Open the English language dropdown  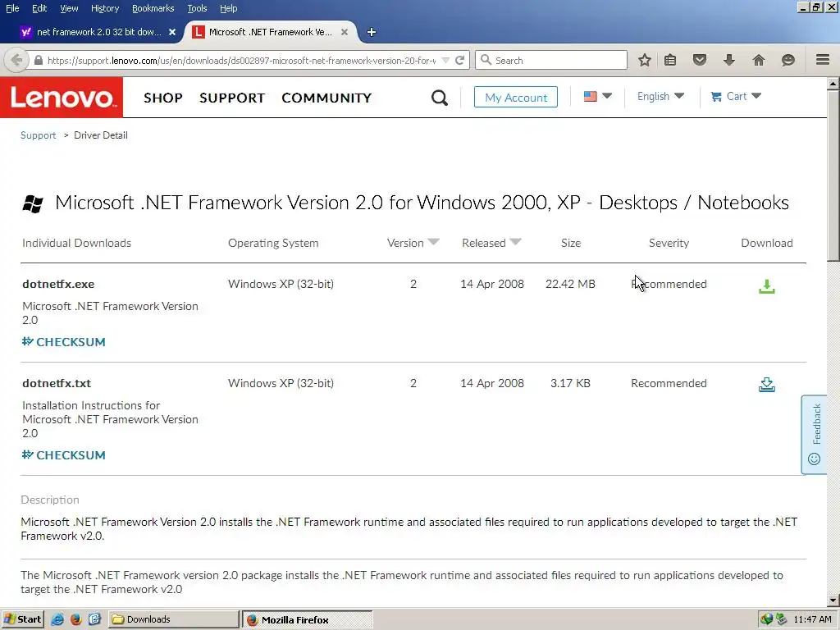tap(660, 97)
